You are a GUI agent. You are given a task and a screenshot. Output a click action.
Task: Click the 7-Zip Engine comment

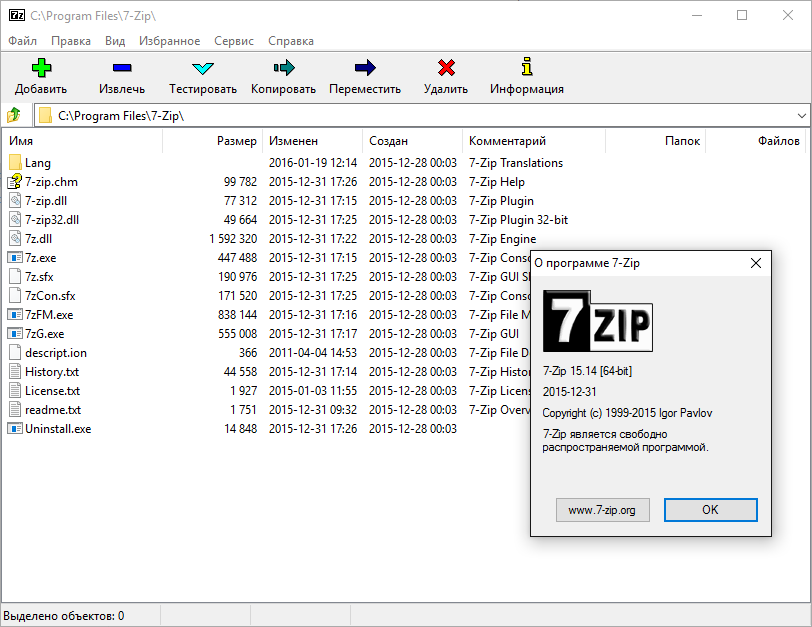coord(502,239)
